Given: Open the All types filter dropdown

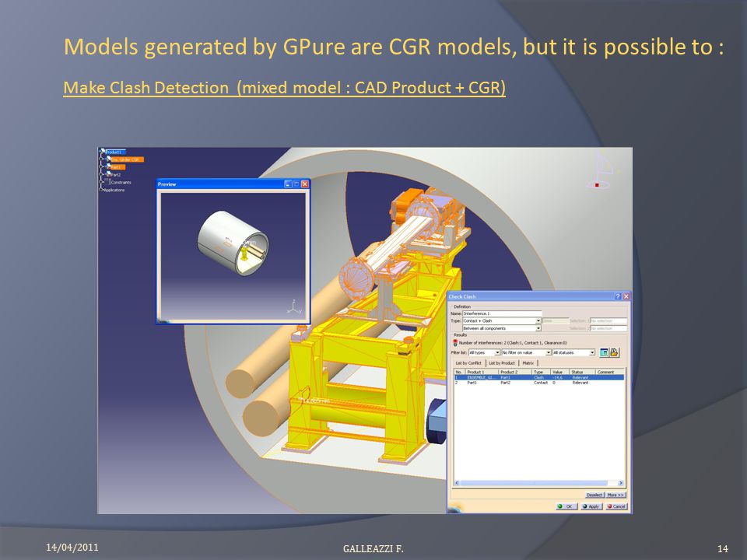Looking at the screenshot, I should pos(497,352).
